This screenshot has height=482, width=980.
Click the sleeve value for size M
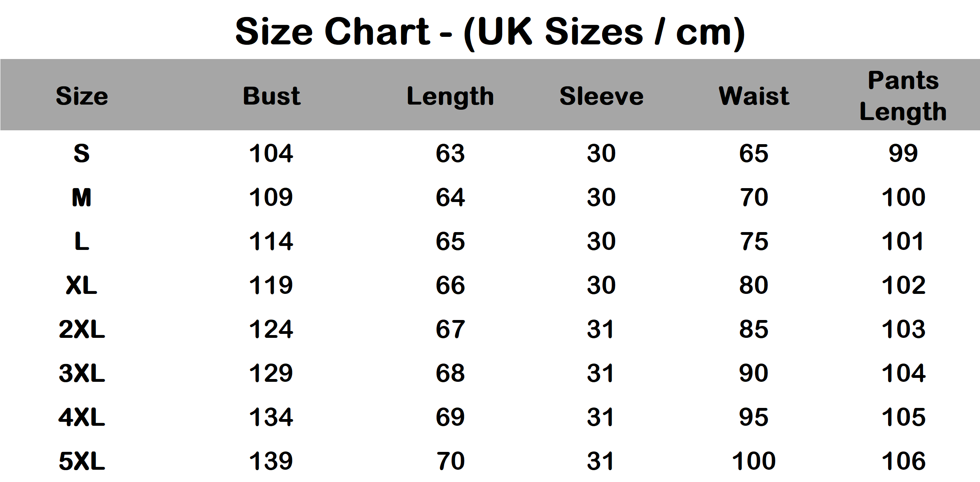pos(601,197)
